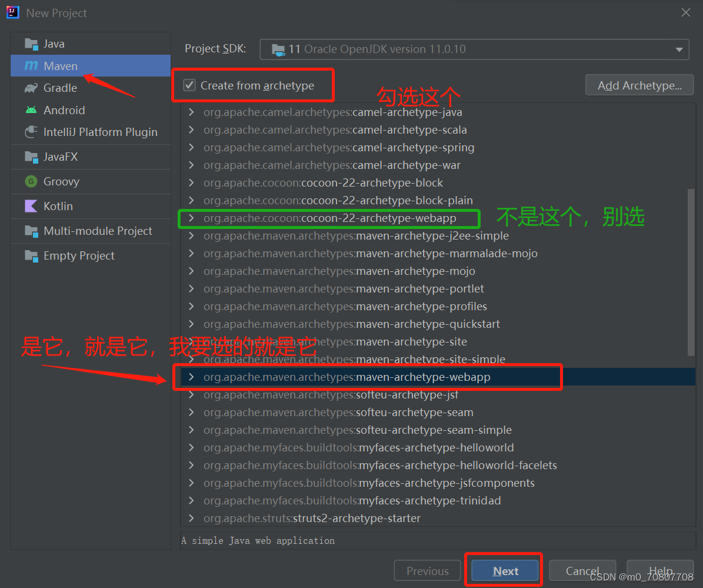Select cocoon-22-archetype-block-plain row
This screenshot has width=703, height=588.
coord(438,201)
